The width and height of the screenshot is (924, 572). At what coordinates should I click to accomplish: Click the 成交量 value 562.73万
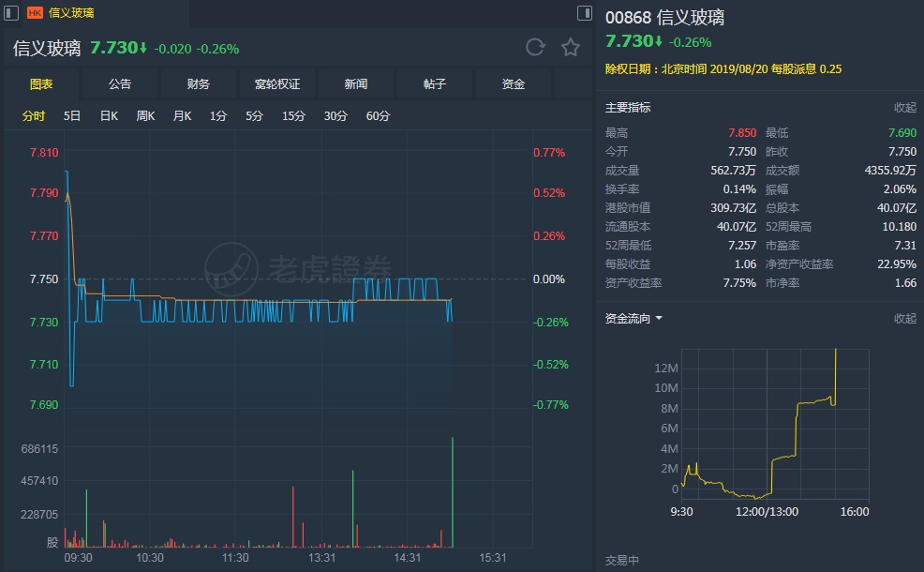(733, 171)
